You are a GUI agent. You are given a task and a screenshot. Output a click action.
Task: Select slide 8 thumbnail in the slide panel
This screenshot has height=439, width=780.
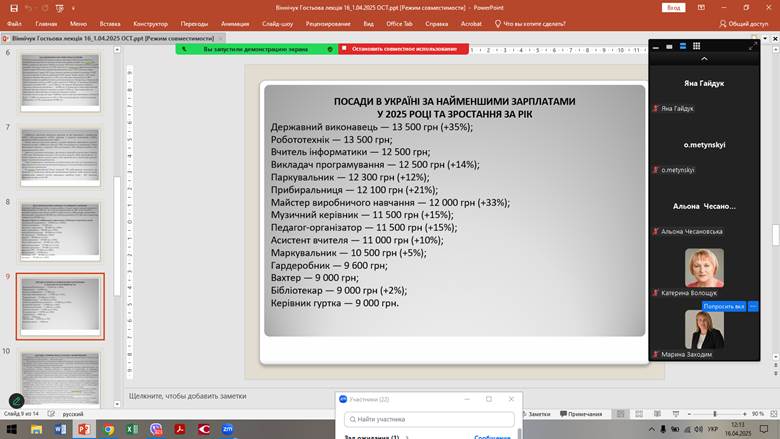(61, 230)
